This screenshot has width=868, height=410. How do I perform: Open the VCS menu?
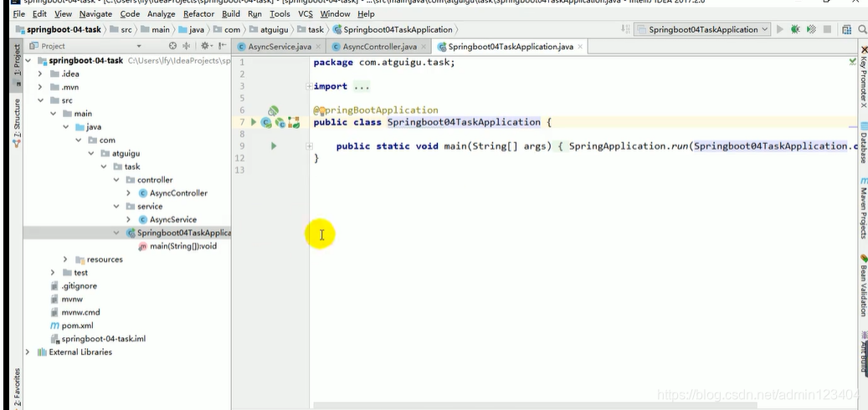click(x=306, y=14)
